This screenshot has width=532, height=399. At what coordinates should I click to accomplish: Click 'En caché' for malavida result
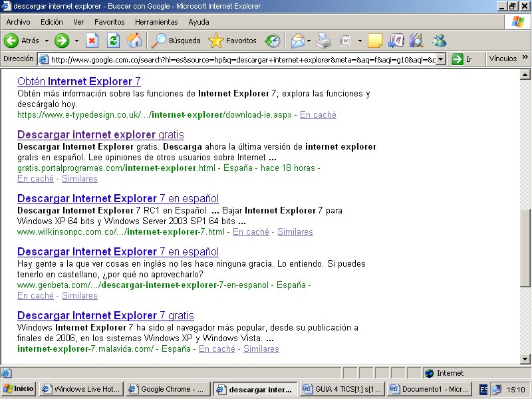[x=217, y=348]
